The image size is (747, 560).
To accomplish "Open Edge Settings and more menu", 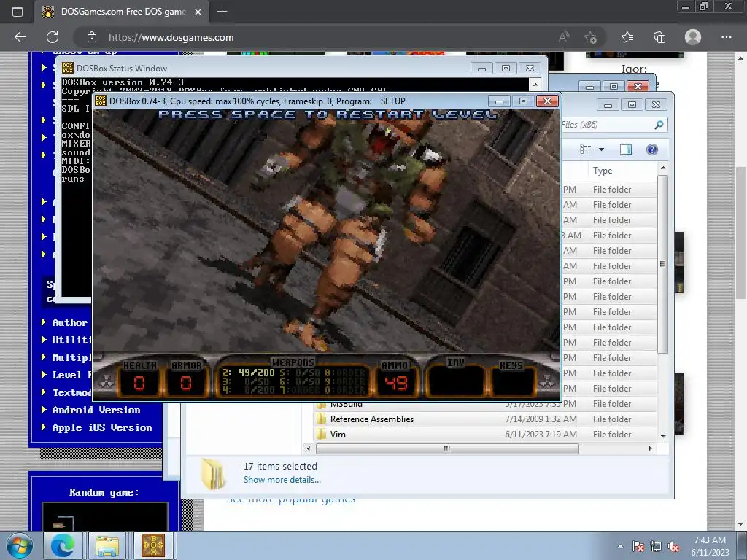I will point(726,37).
